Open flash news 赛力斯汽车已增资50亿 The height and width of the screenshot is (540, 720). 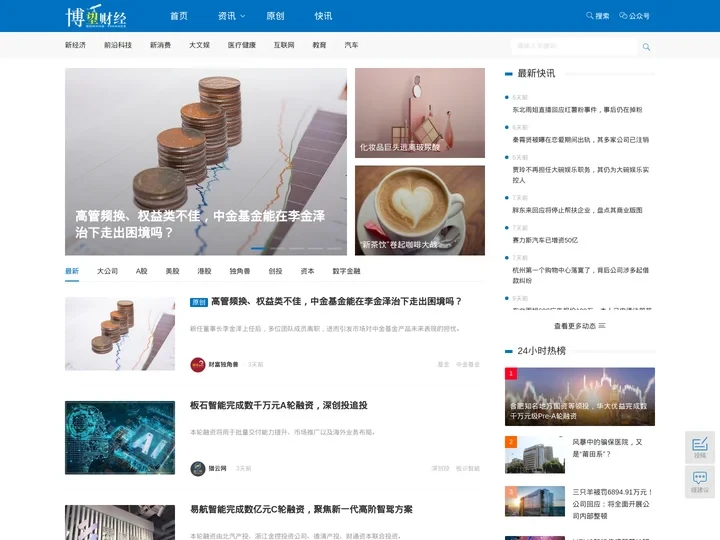[x=545, y=240]
